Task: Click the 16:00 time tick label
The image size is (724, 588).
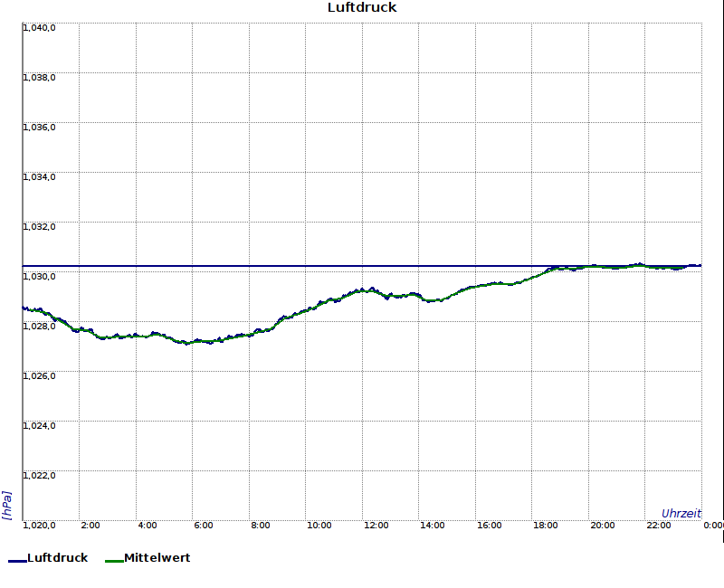Action: coord(489,526)
